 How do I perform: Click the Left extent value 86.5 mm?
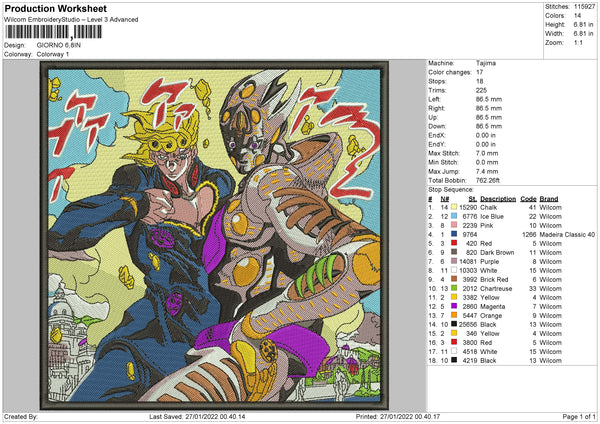point(489,99)
